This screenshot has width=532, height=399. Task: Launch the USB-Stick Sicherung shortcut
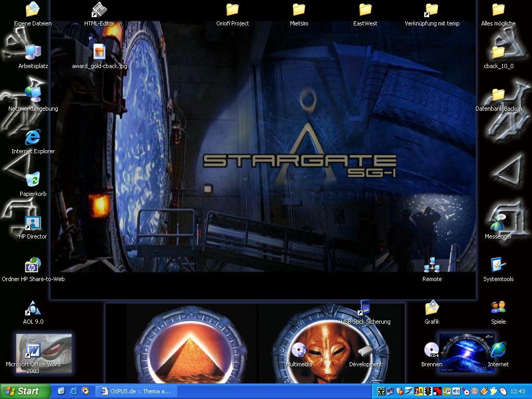point(365,308)
